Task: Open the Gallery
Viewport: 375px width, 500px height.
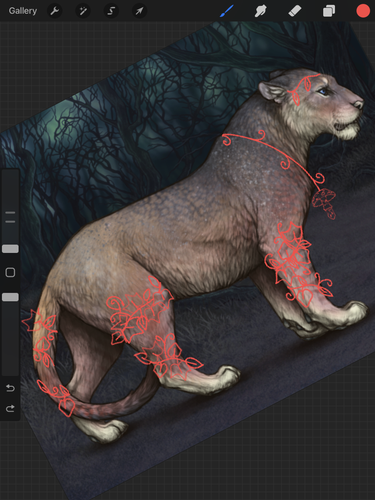Action: point(23,11)
